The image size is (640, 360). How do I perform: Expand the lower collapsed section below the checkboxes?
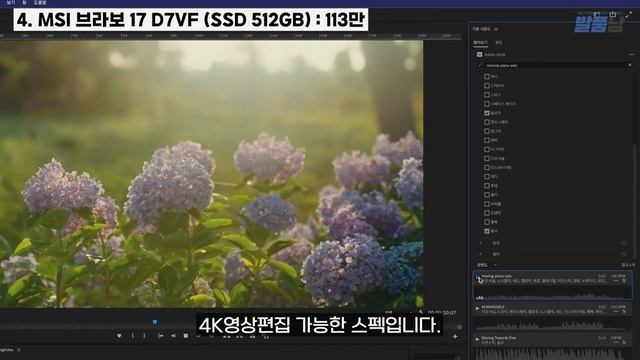pos(480,253)
